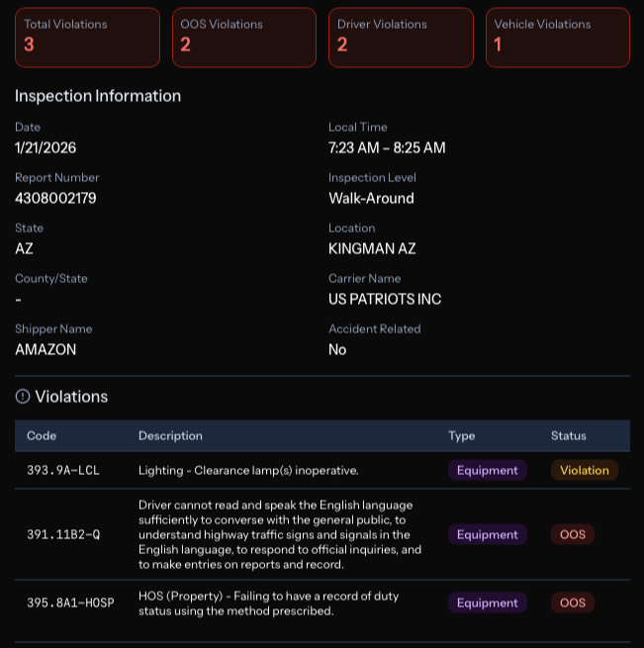
Task: Click the Equipment tag in the 391.11B2-Q row
Action: coord(488,535)
